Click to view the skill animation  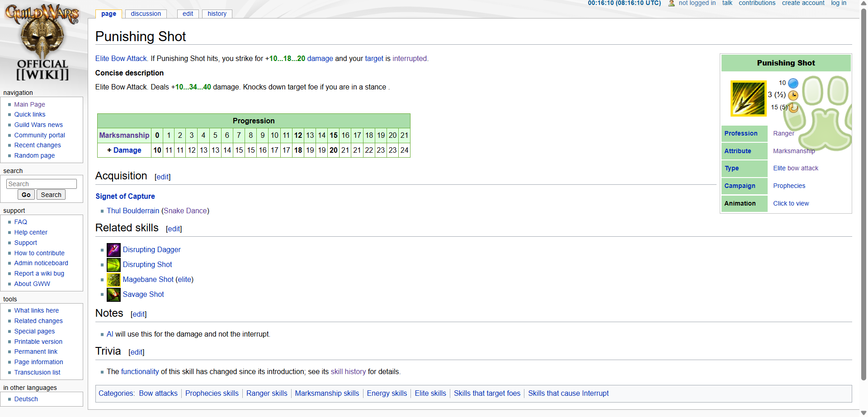[x=791, y=203]
